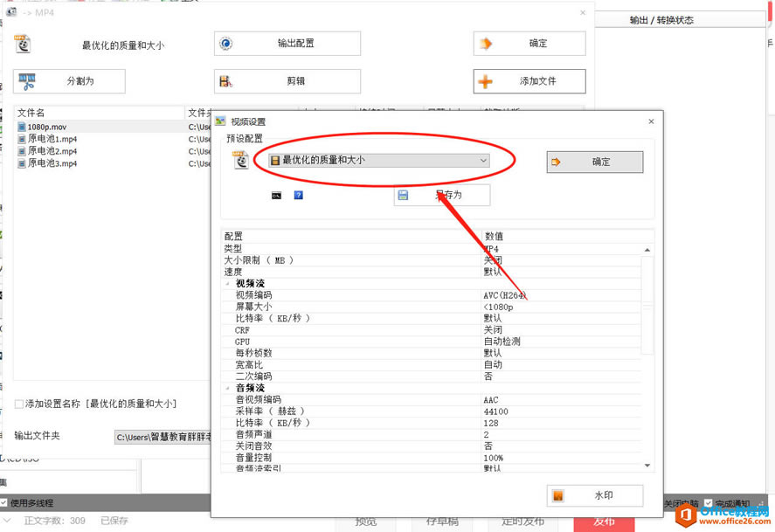Click the 文件名 column header

pyautogui.click(x=99, y=113)
